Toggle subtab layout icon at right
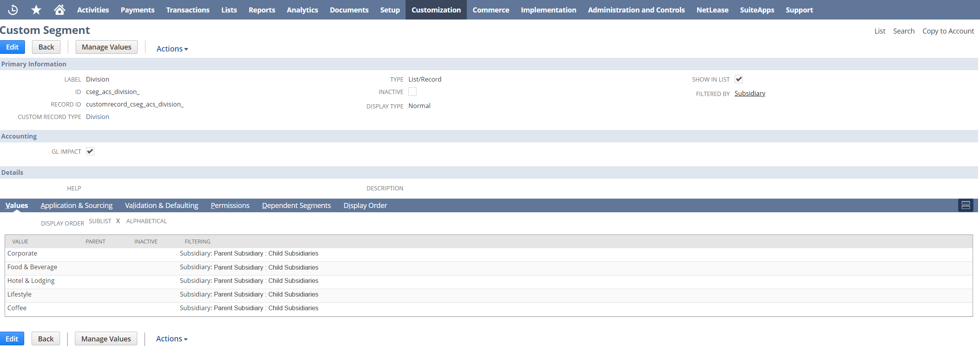 966,205
